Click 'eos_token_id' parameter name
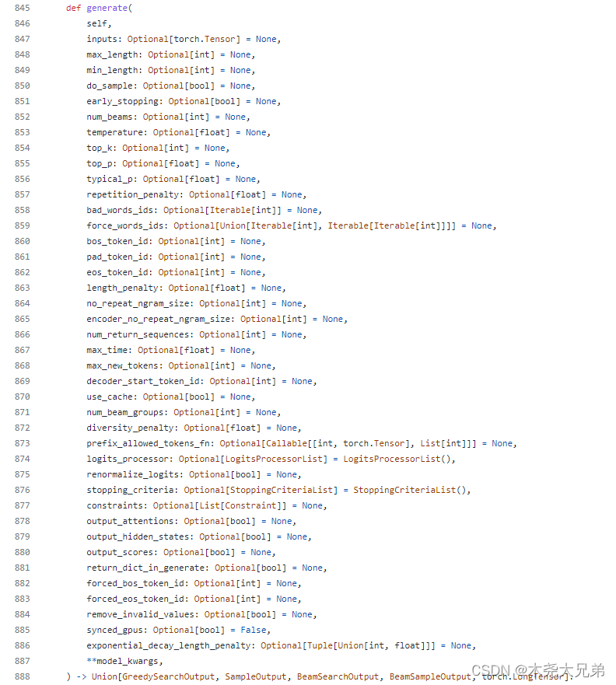This screenshot has height=685, width=616. pyautogui.click(x=117, y=272)
